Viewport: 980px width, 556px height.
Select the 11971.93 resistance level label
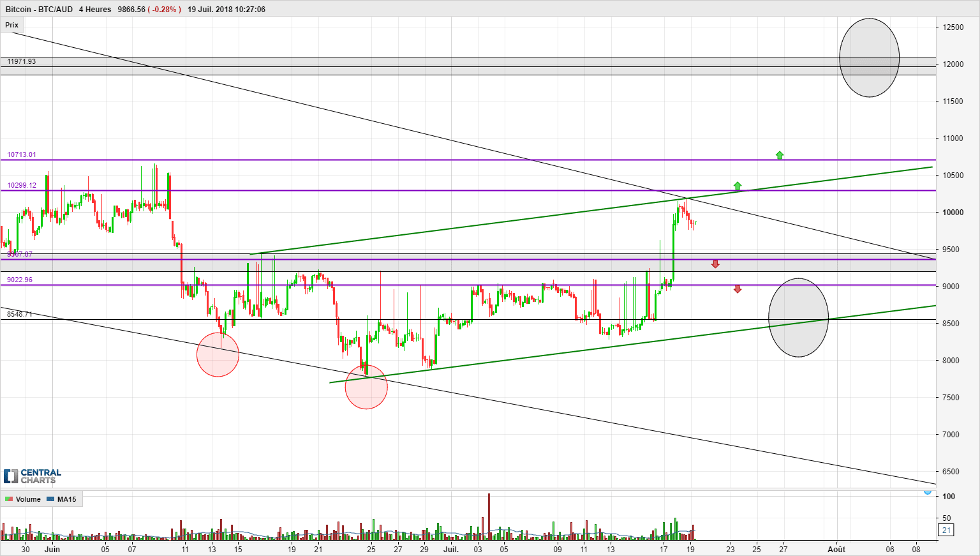[x=21, y=61]
